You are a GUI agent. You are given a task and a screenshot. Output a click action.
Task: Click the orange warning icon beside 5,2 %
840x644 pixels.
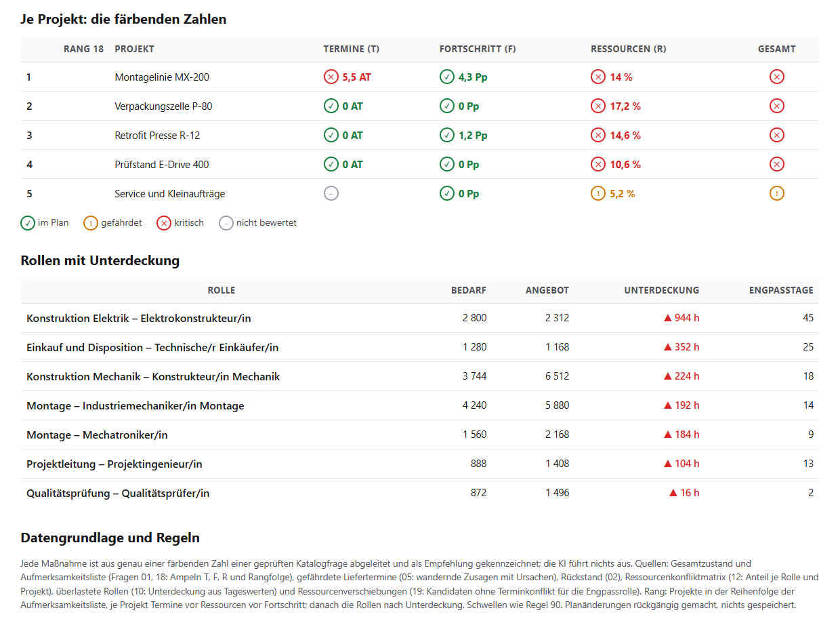tap(598, 193)
